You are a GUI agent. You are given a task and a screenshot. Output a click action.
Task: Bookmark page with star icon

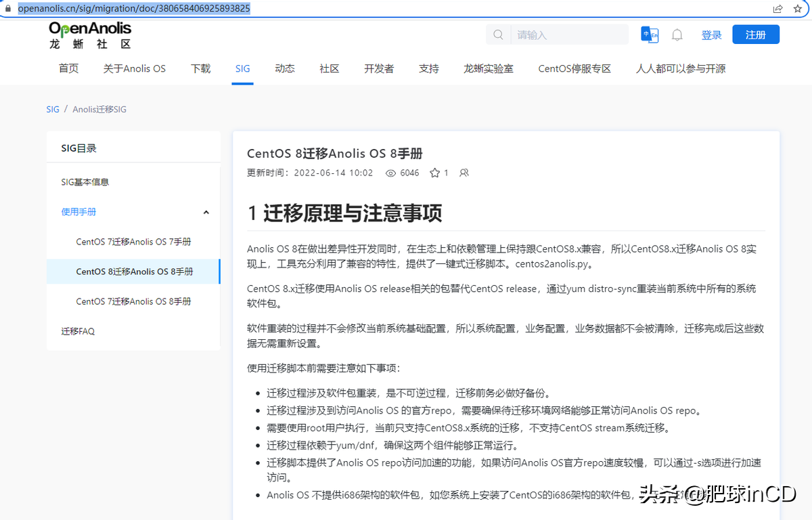pyautogui.click(x=798, y=9)
